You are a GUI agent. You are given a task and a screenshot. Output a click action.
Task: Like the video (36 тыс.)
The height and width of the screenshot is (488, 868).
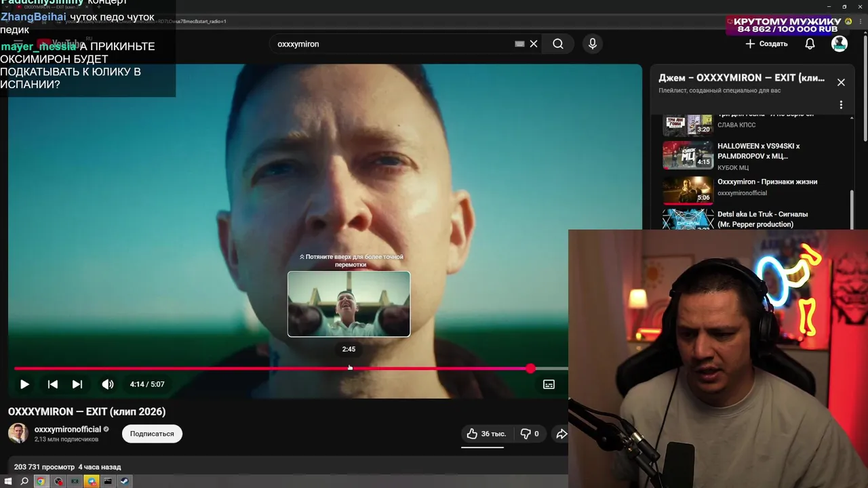click(x=486, y=434)
